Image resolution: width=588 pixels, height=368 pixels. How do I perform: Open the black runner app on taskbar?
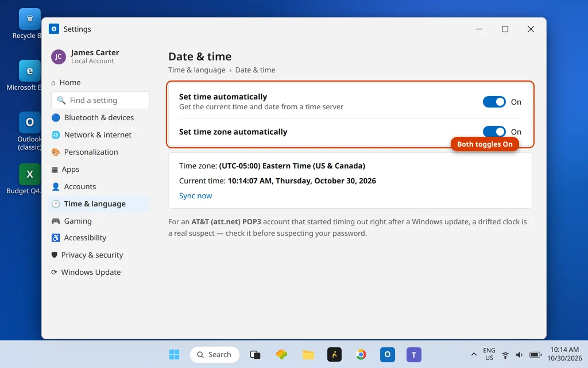[334, 354]
